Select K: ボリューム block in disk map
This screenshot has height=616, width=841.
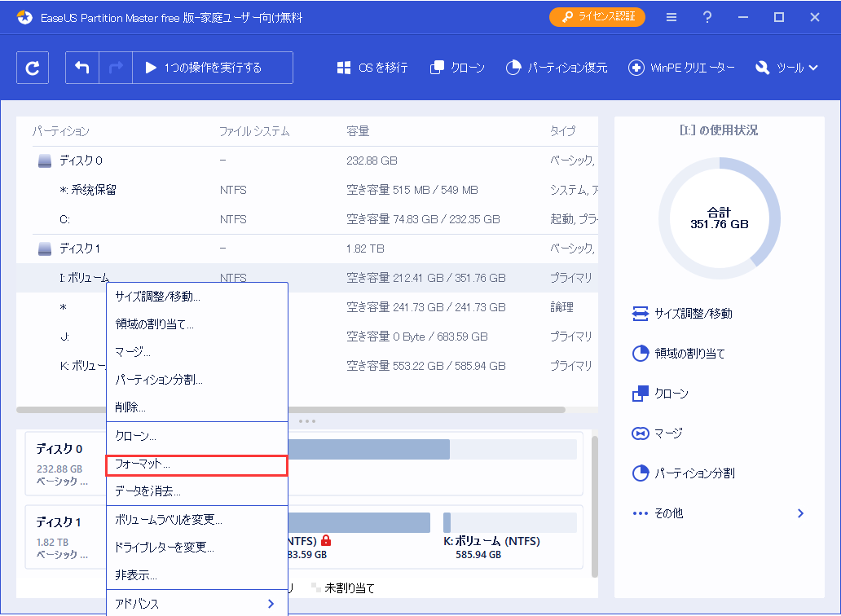[x=509, y=536]
